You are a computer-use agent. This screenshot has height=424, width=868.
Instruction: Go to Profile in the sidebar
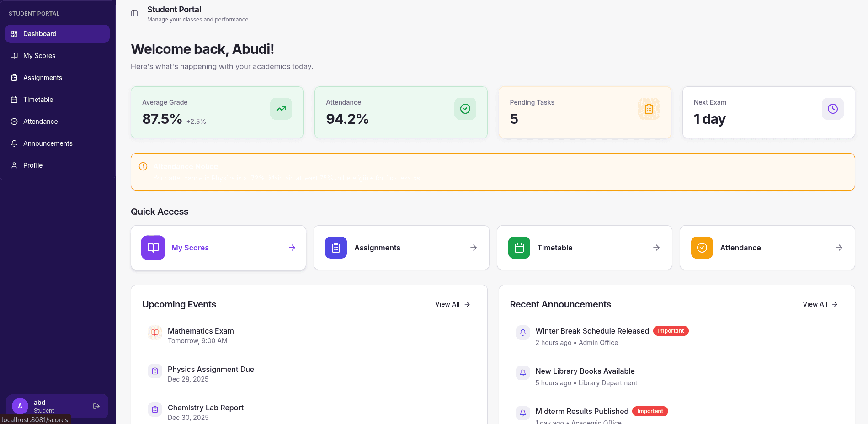(57, 165)
